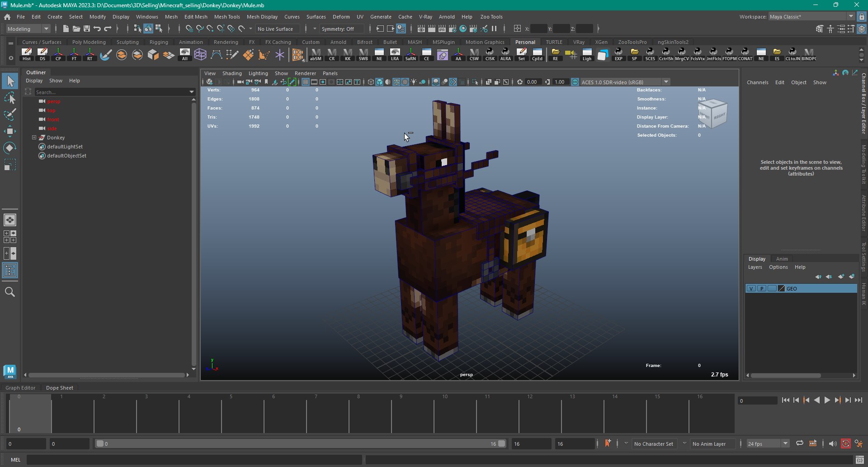Click the Select tool arrow icon
868x467 pixels.
[x=9, y=81]
